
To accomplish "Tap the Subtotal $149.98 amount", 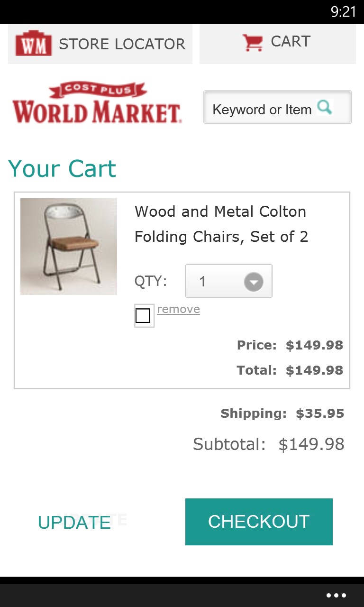I will coord(311,444).
